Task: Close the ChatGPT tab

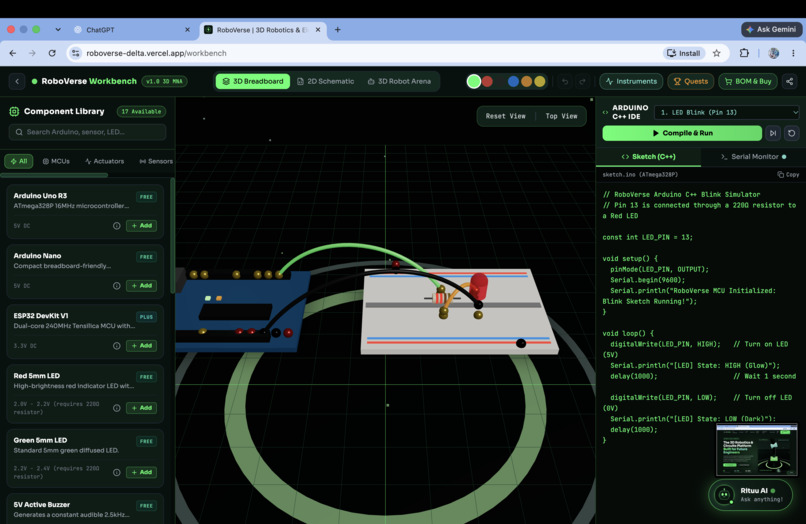Action: (187, 30)
